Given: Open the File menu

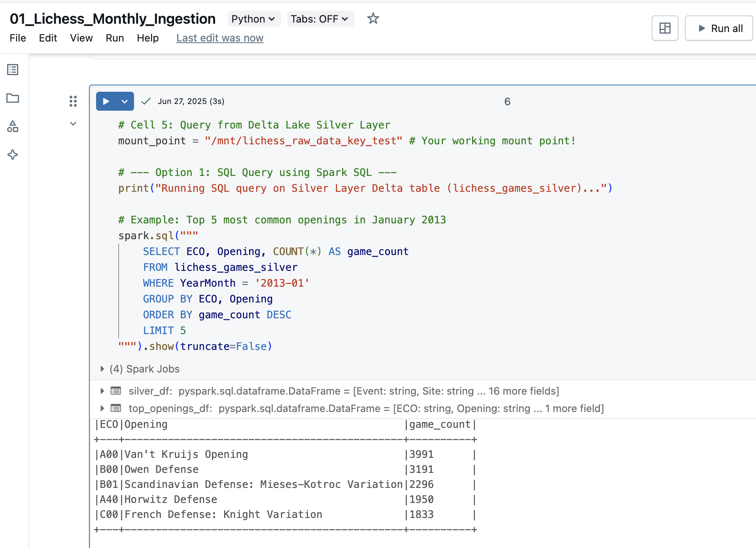Looking at the screenshot, I should tap(18, 38).
